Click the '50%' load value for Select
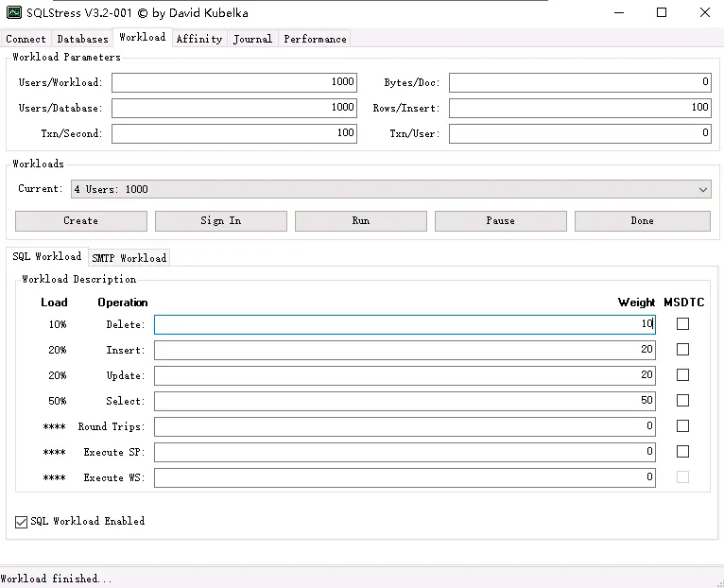This screenshot has height=588, width=724. [x=58, y=401]
